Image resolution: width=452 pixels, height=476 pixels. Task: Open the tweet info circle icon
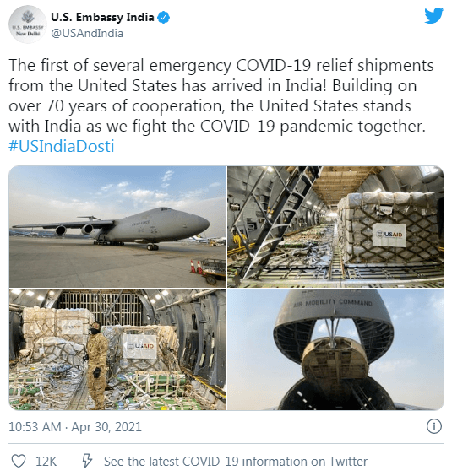coord(434,426)
